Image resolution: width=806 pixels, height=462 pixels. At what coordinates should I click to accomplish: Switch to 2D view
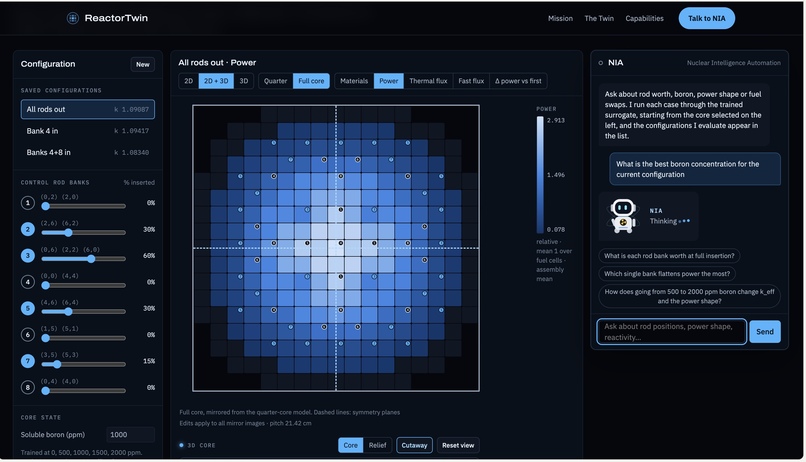[189, 81]
